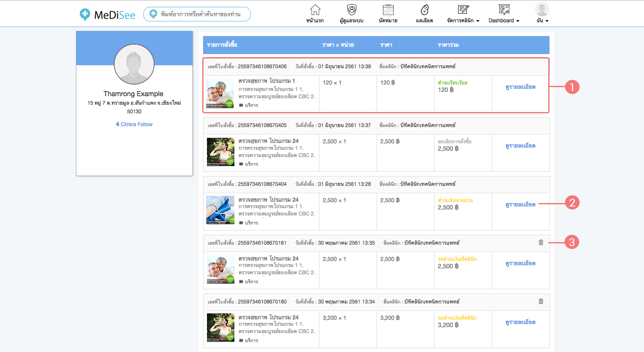This screenshot has height=352, width=644.
Task: Click the MeDiSee logo icon
Action: (x=85, y=15)
